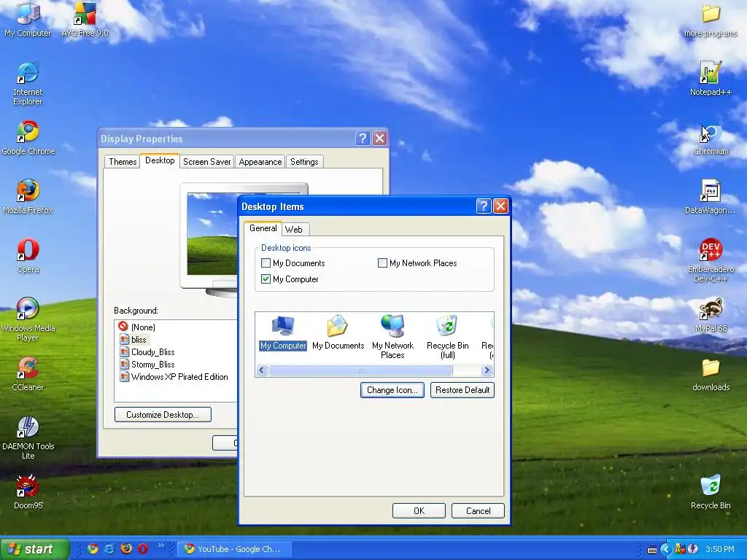Launch Embarcadero Dev-C++ icon
Viewport: 747px width, 560px height.
pos(711,261)
